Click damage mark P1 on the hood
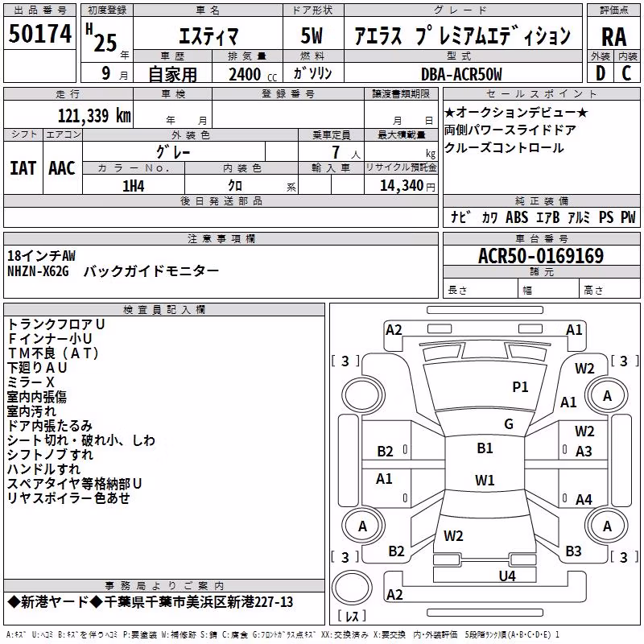The image size is (644, 644). [520, 387]
